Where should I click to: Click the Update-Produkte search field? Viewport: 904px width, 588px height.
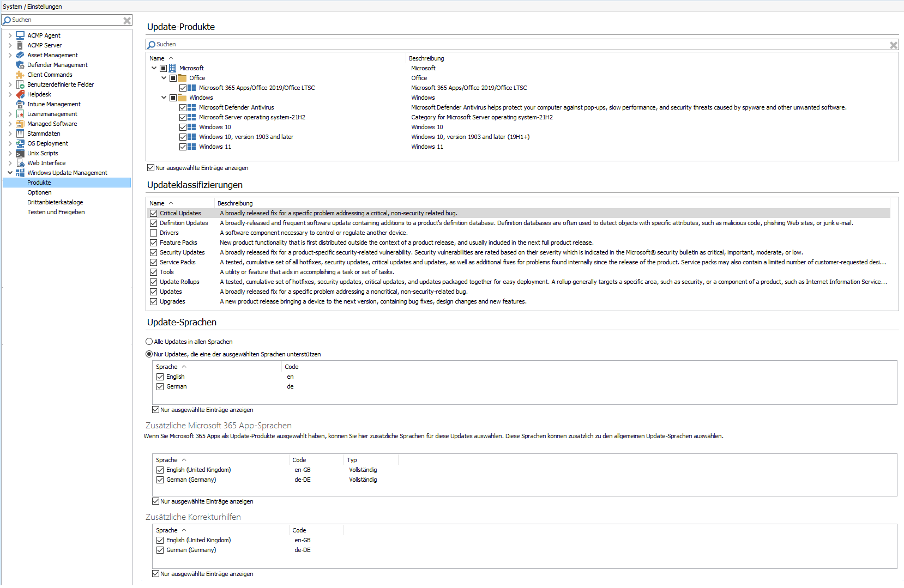click(518, 44)
